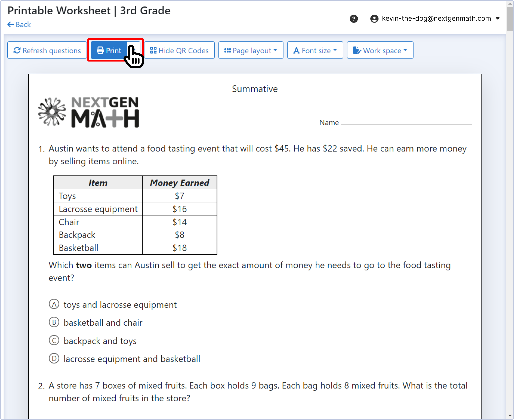Click the 'Summative' heading text
This screenshot has height=420, width=514.
(x=255, y=89)
